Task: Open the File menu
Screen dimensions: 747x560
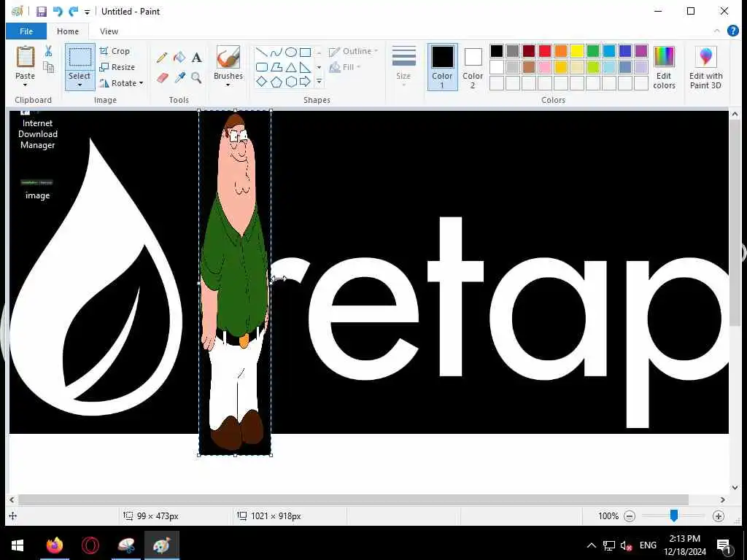Action: click(x=26, y=31)
